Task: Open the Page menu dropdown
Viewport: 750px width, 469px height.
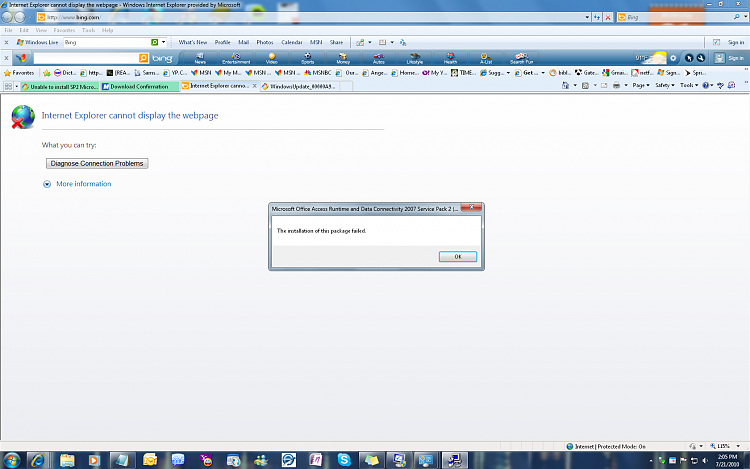Action: (x=641, y=85)
